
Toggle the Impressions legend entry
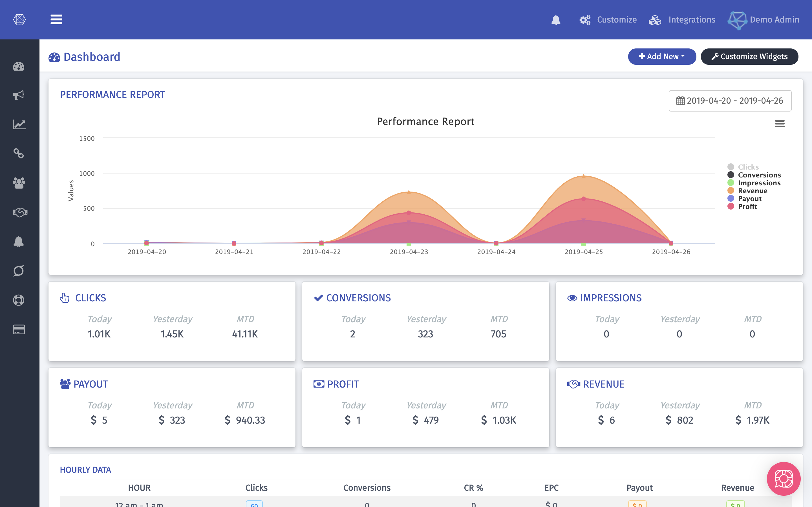point(759,183)
